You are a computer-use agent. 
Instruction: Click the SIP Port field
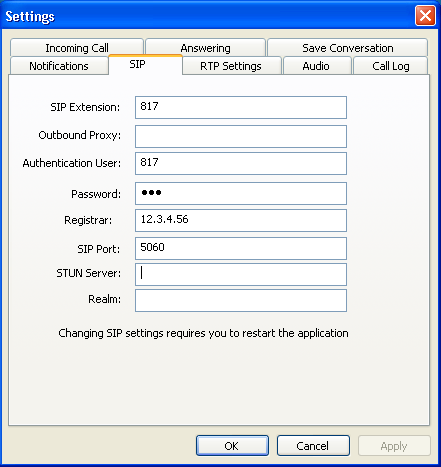point(241,248)
